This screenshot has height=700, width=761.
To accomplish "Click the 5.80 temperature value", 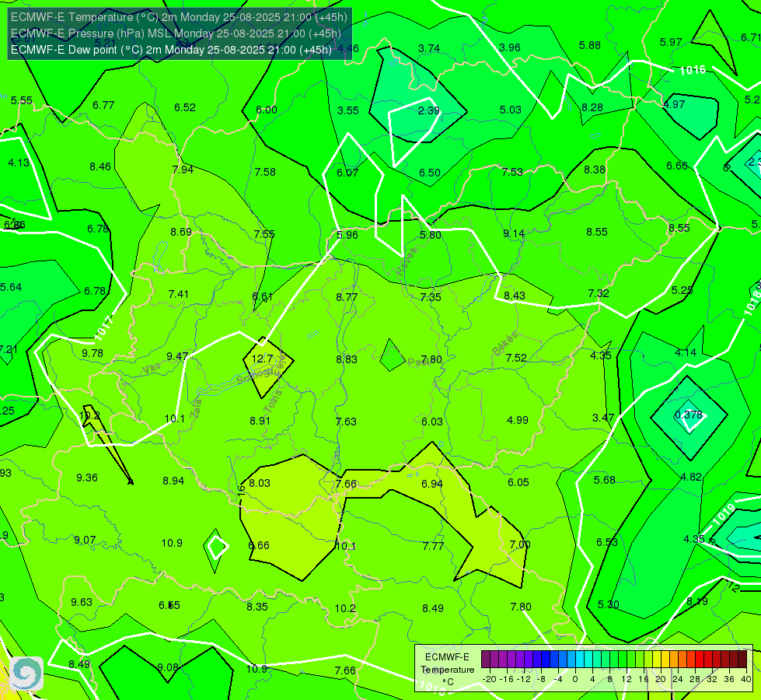I will 431,235.
